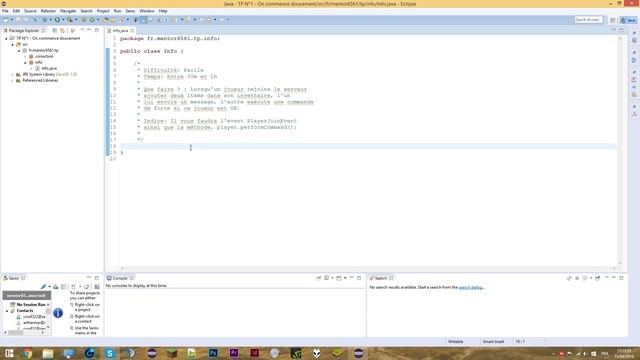The width and height of the screenshot is (640, 360).
Task: Click the search dialog link
Action: pyautogui.click(x=470, y=287)
